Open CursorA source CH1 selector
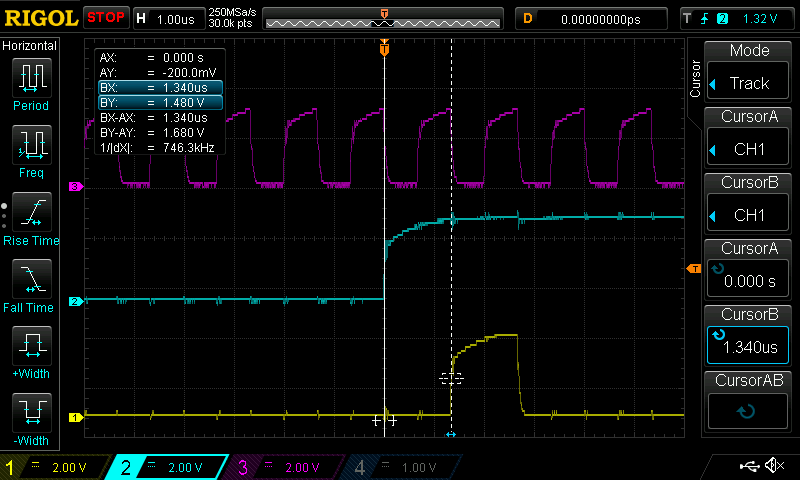The width and height of the screenshot is (800, 480). (x=748, y=146)
